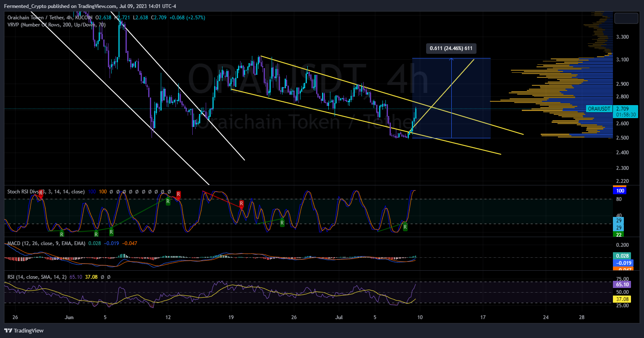Viewport: 644px width, 338px height.
Task: Click the +0.068 (+2.57%) change value
Action: click(187, 18)
